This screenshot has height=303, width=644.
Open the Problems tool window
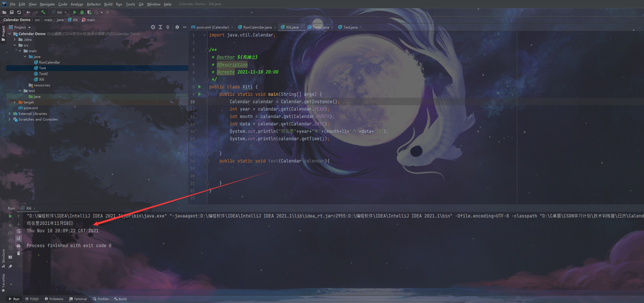(54, 299)
